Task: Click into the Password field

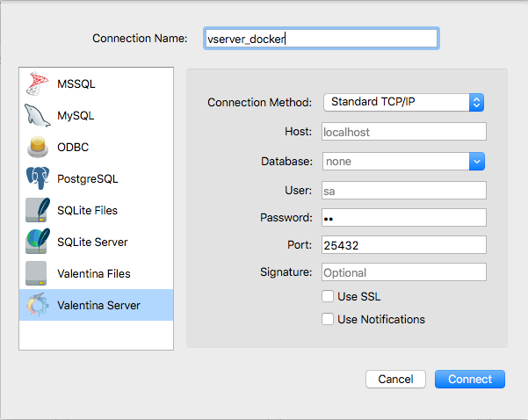Action: 404,218
